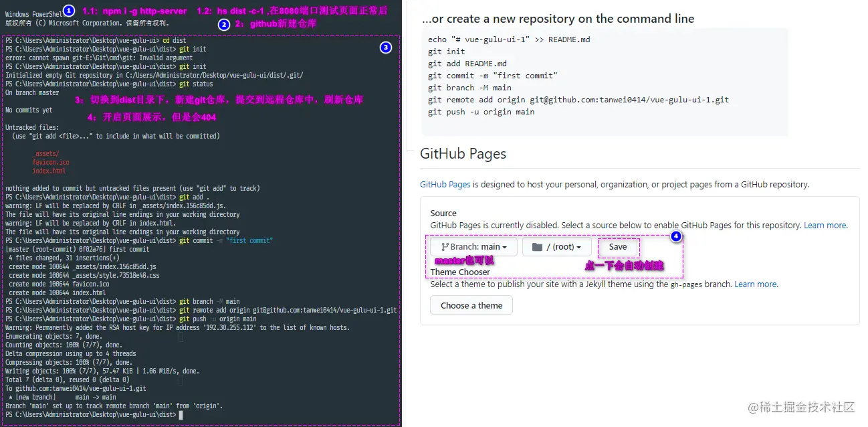Viewport: 868px width, 427px height.
Task: Click '* [new branch] main -> main' line
Action: coord(62,398)
